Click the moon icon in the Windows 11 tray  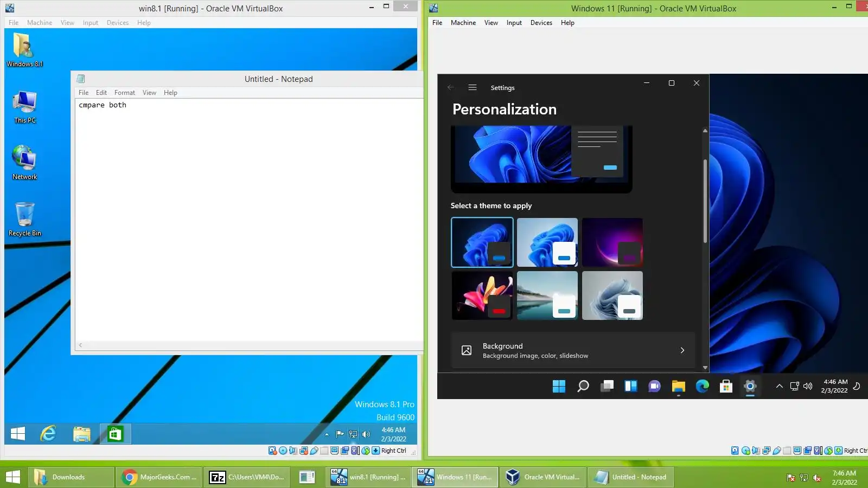pos(857,386)
